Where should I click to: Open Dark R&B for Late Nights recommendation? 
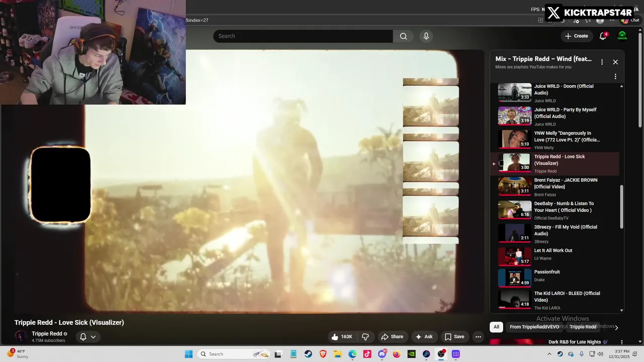pyautogui.click(x=575, y=342)
